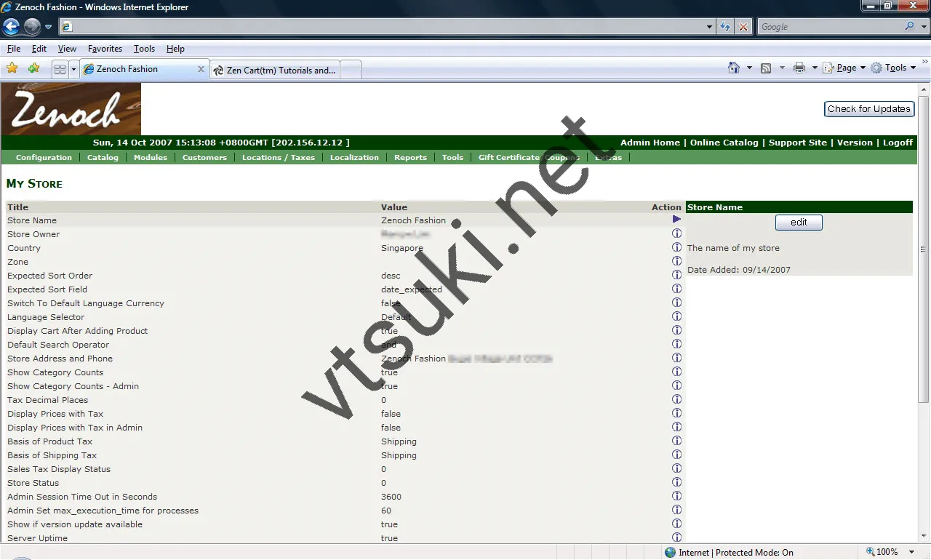Open the Modules admin menu

click(151, 157)
